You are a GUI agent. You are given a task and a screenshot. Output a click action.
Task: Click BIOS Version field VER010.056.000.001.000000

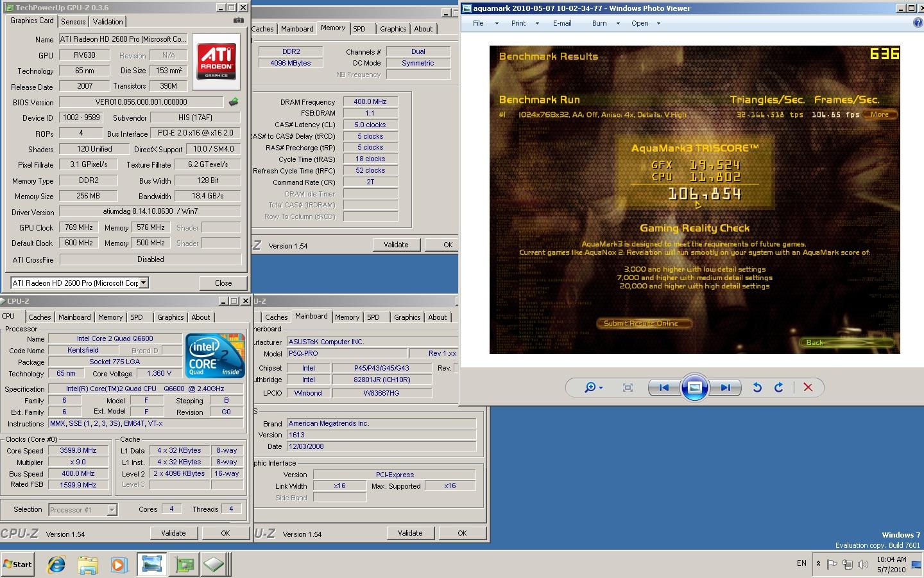point(141,102)
